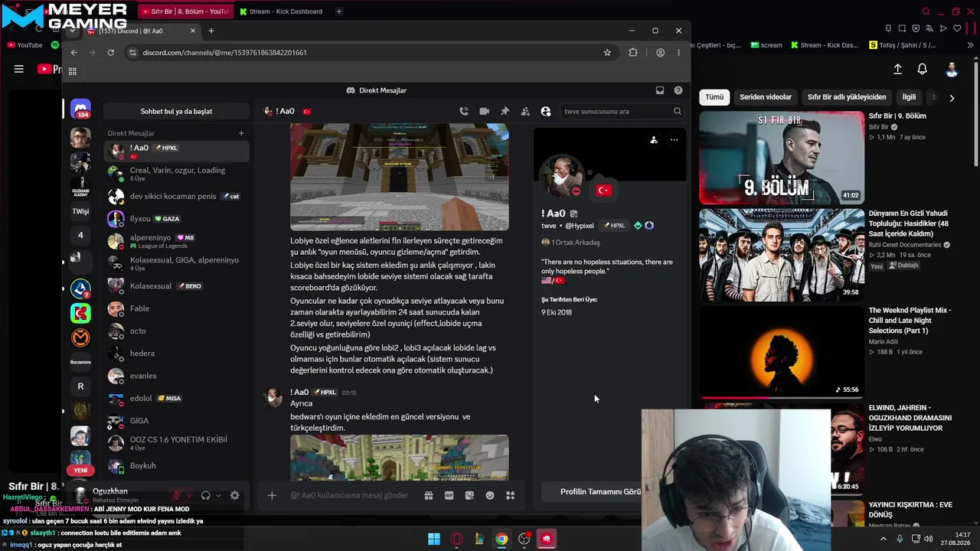Image resolution: width=980 pixels, height=551 pixels.
Task: Open the GIF picker in Discord
Action: tap(449, 495)
